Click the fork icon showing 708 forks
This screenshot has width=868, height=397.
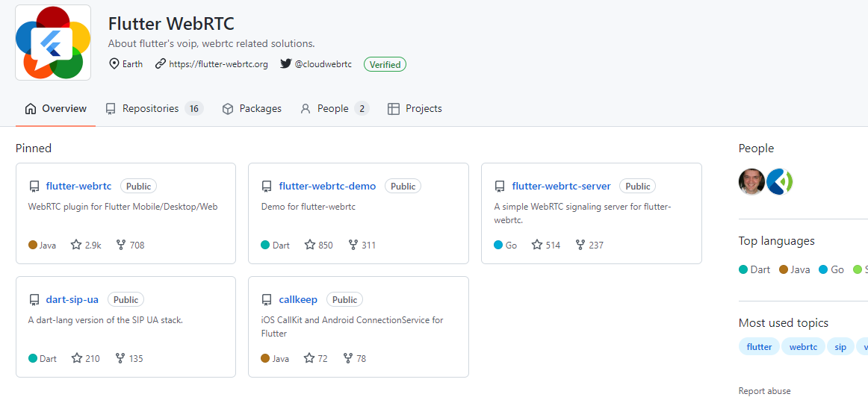click(120, 244)
